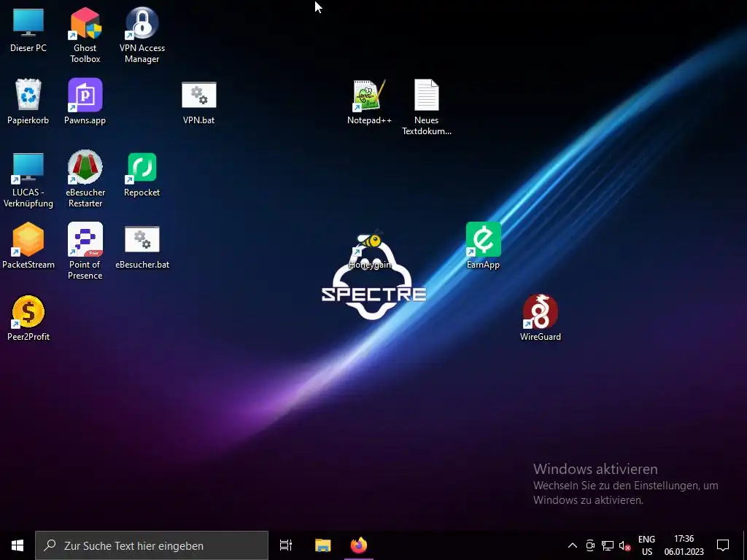Open Task View from taskbar
The image size is (747, 560).
pyautogui.click(x=286, y=545)
